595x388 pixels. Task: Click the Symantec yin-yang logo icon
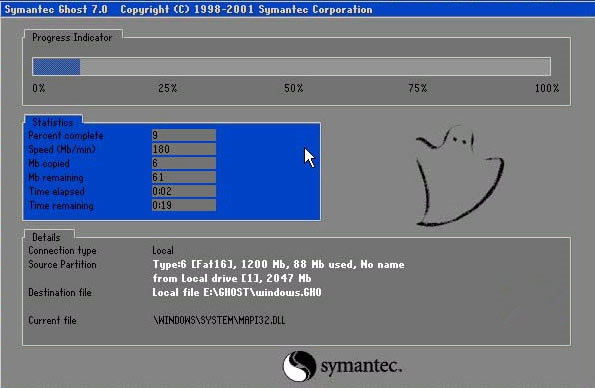coord(299,366)
